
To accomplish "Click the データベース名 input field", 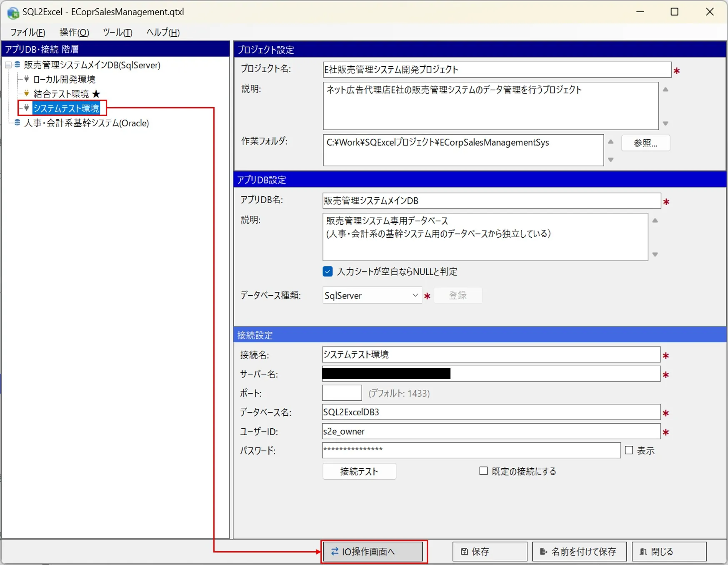I will click(491, 412).
